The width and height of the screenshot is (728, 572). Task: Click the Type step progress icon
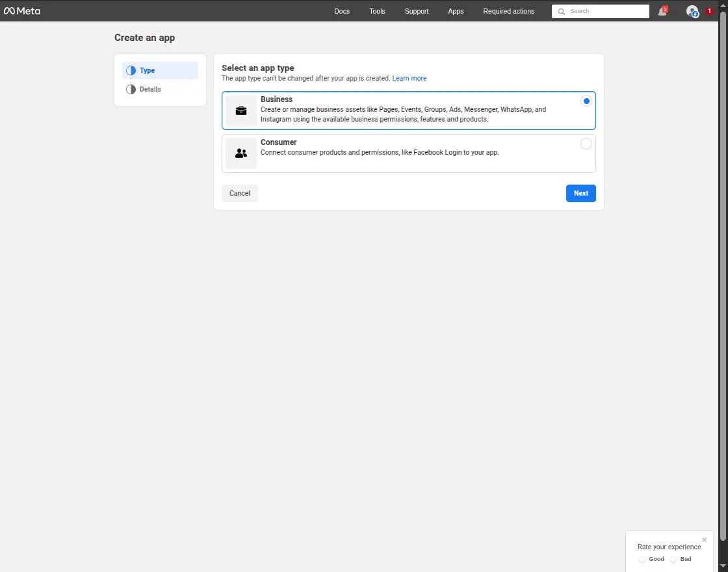pos(131,70)
